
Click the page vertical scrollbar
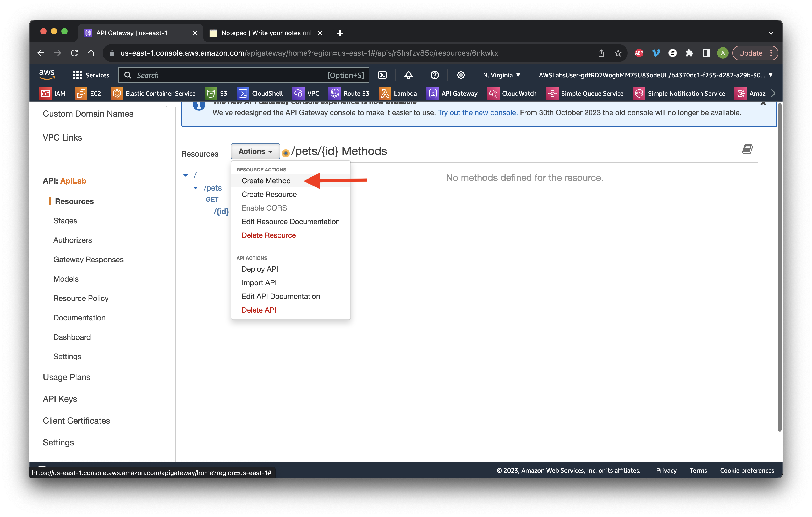pyautogui.click(x=779, y=267)
